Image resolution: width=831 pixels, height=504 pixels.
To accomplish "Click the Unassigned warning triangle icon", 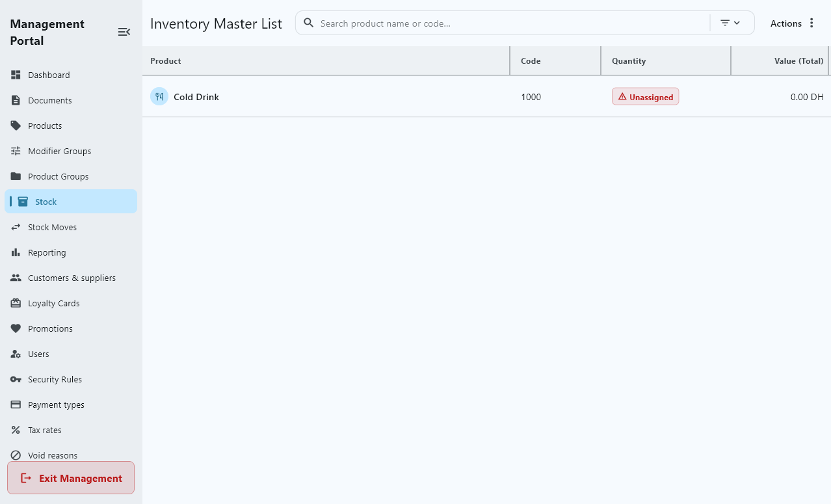I will [622, 96].
